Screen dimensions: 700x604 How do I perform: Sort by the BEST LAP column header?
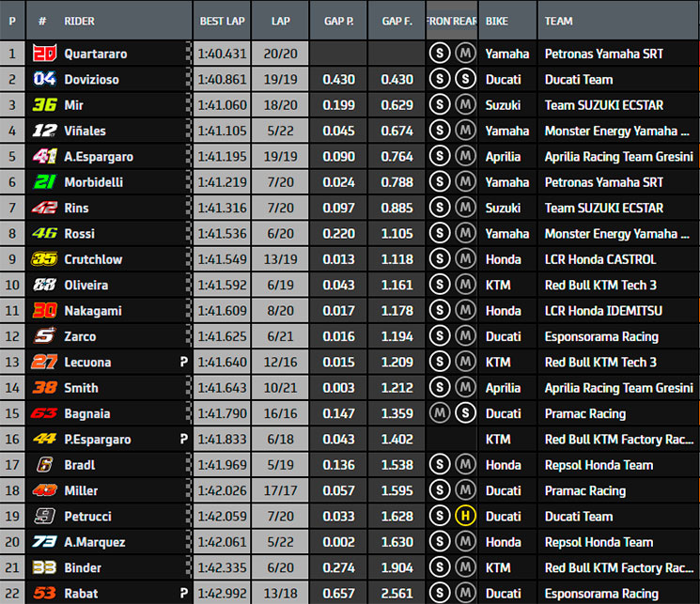point(221,21)
